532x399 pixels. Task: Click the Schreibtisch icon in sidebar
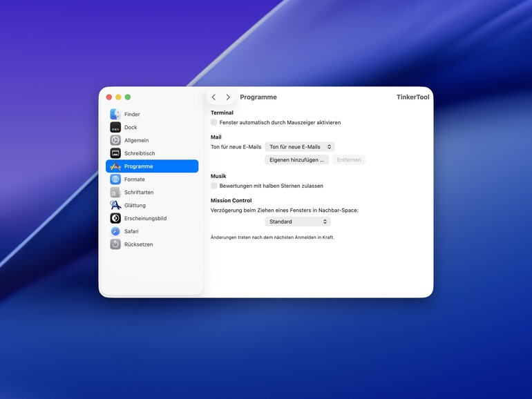tap(115, 153)
